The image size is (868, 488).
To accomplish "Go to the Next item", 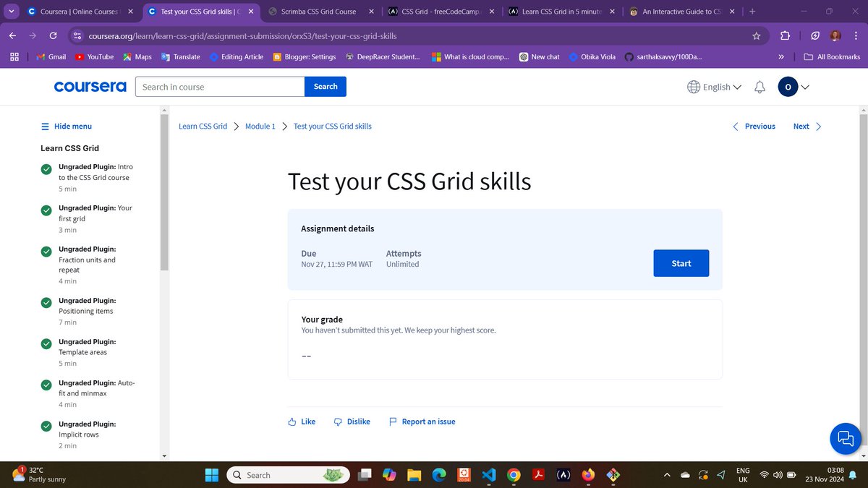I will pyautogui.click(x=807, y=126).
